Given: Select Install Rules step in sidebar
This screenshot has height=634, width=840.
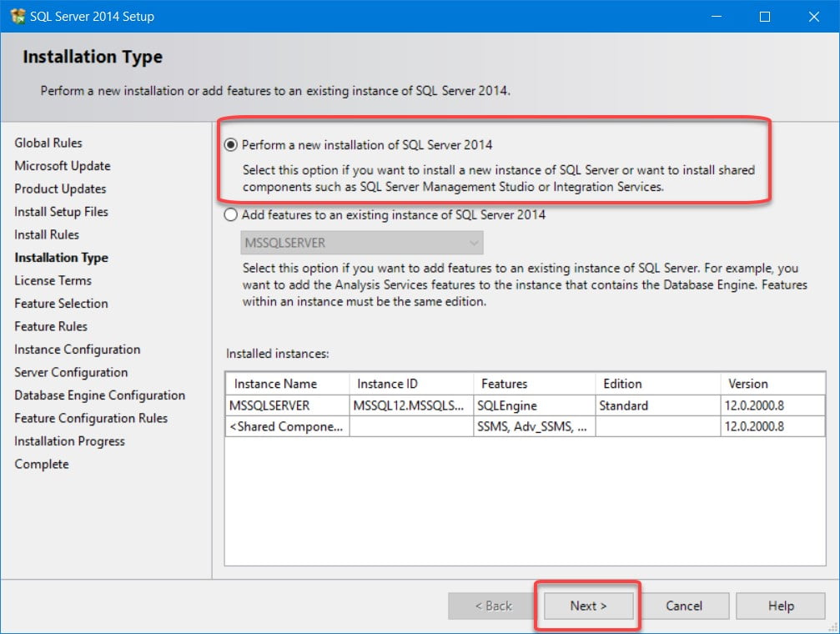Looking at the screenshot, I should [47, 234].
